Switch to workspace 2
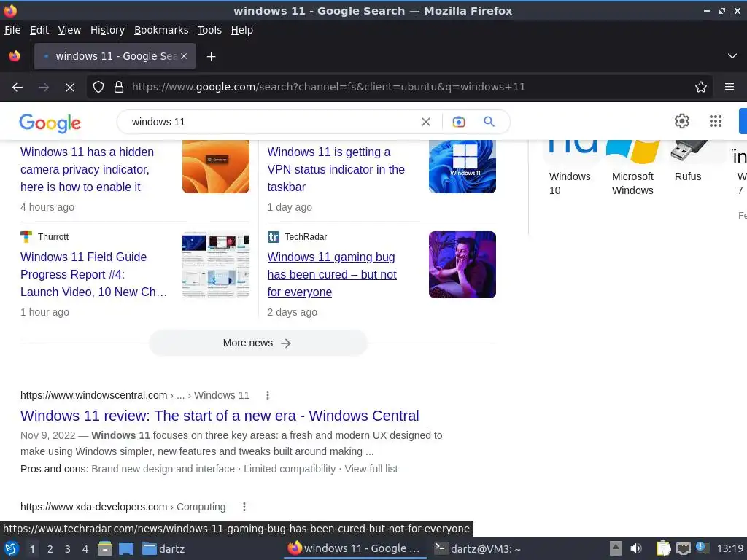This screenshot has width=747, height=560. coord(50,549)
